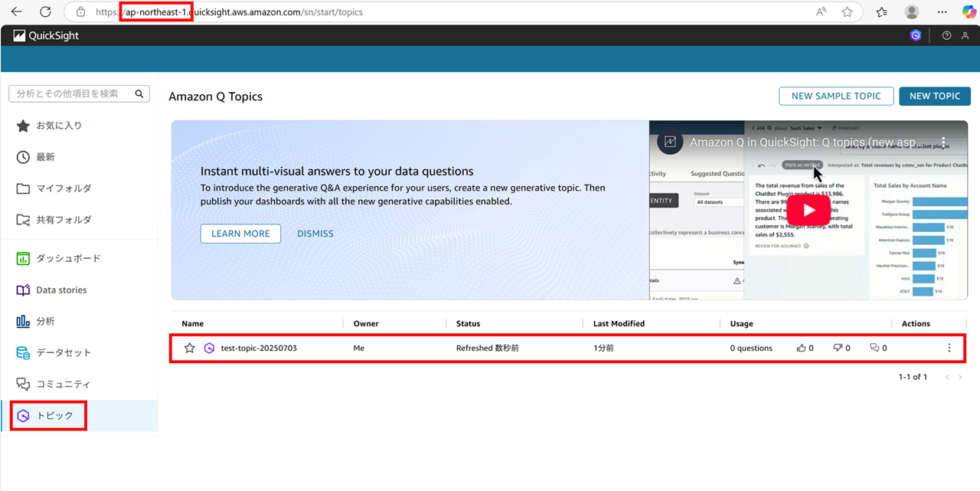Click the Last Modified column header
Image resolution: width=980 pixels, height=491 pixels.
[x=619, y=324]
